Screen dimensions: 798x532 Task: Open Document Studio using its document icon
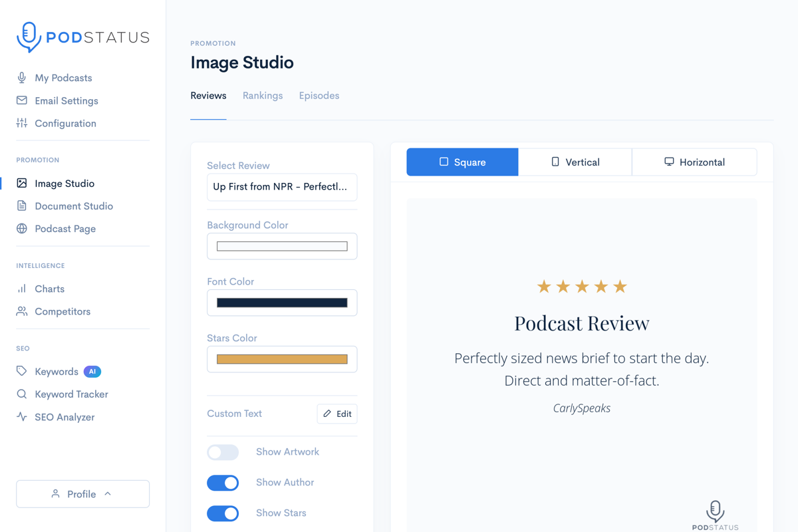23,206
